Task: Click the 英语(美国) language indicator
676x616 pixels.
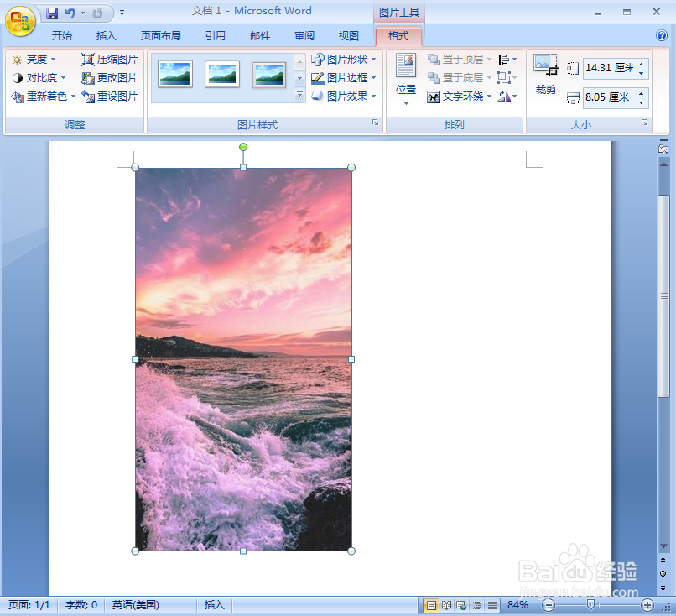Action: 135,605
